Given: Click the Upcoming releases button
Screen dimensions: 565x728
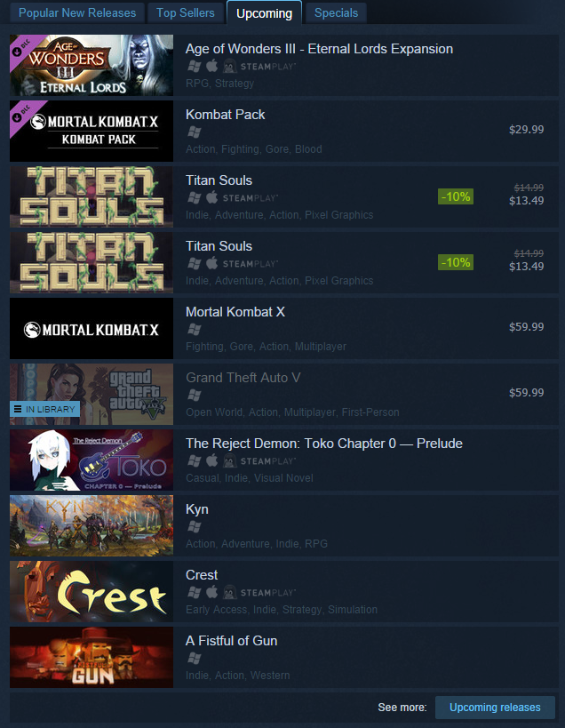Looking at the screenshot, I should pos(495,707).
